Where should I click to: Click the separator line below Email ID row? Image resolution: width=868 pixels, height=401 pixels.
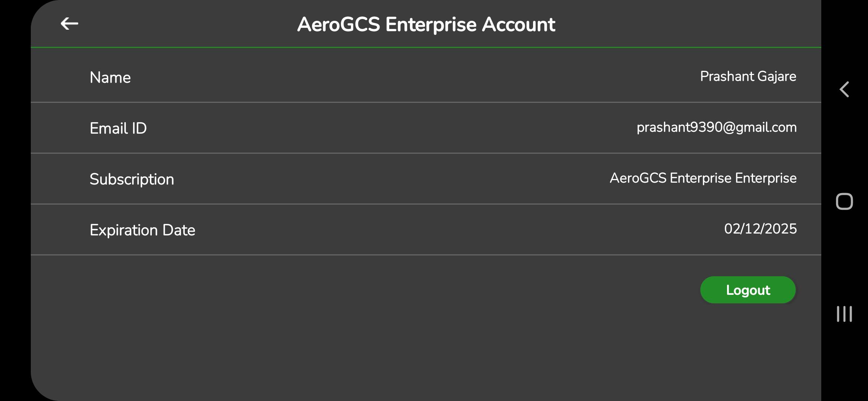click(x=426, y=153)
